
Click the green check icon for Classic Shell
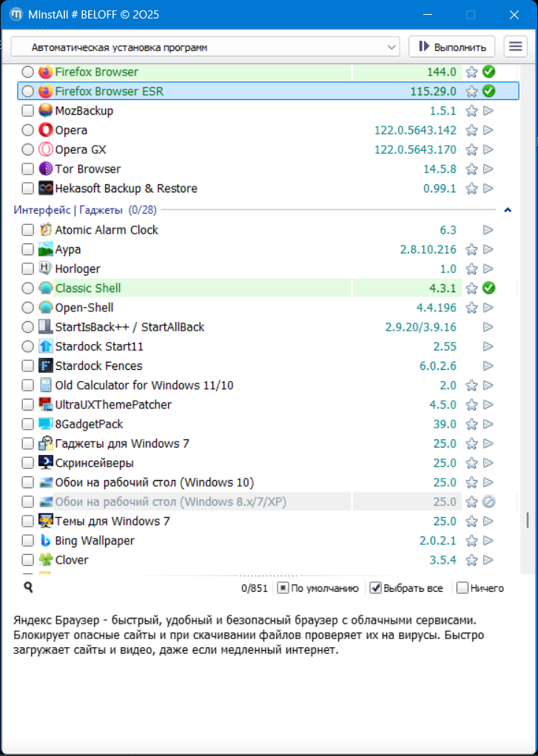click(x=488, y=288)
